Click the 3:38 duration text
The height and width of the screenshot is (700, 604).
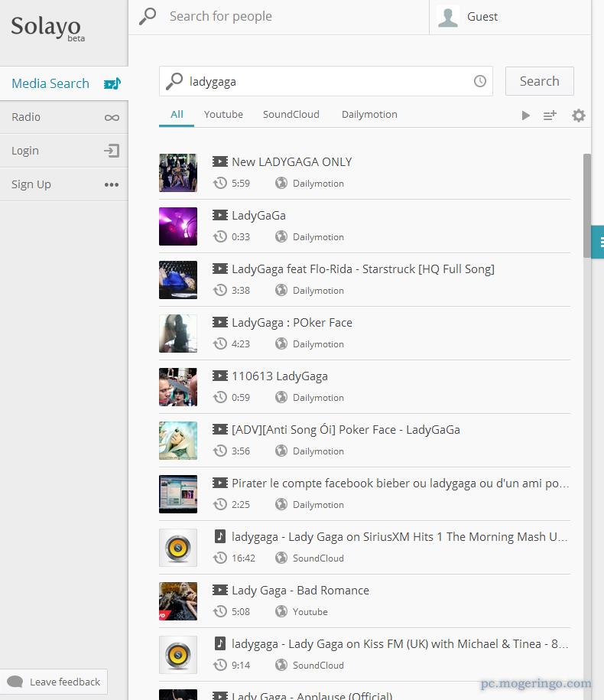pyautogui.click(x=240, y=291)
